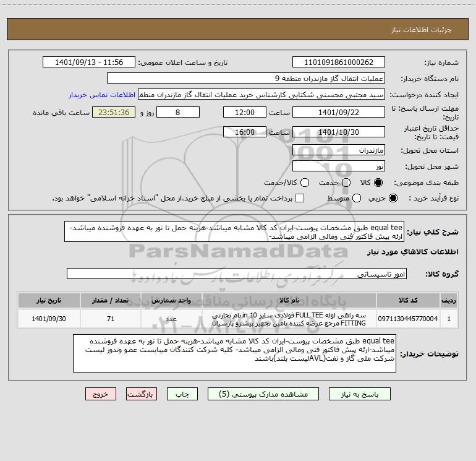Select the جزیی purchase type radio
The height and width of the screenshot is (461, 476).
393,198
